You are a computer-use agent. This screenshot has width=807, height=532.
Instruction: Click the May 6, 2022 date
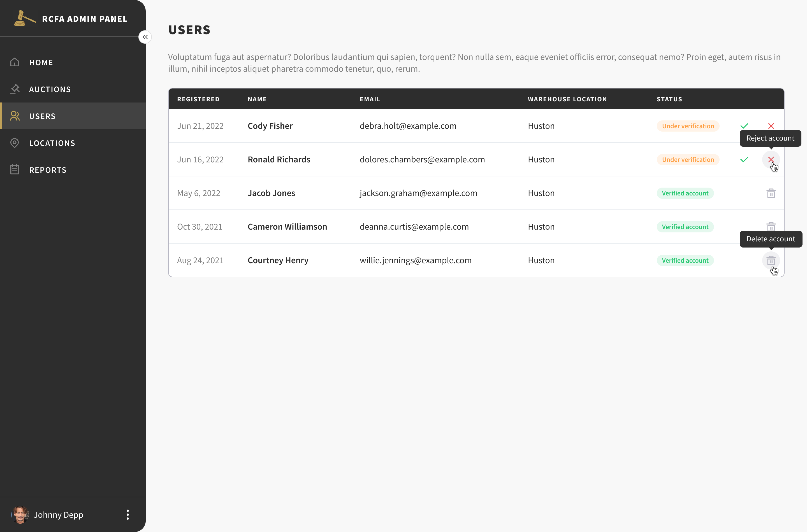tap(199, 193)
